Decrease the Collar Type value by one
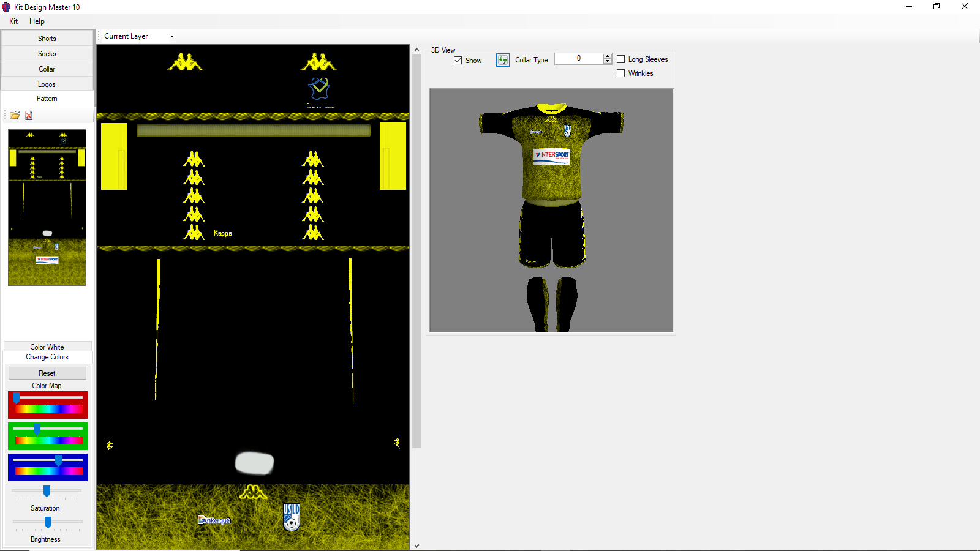Screen dimensions: 980x551 (608, 61)
